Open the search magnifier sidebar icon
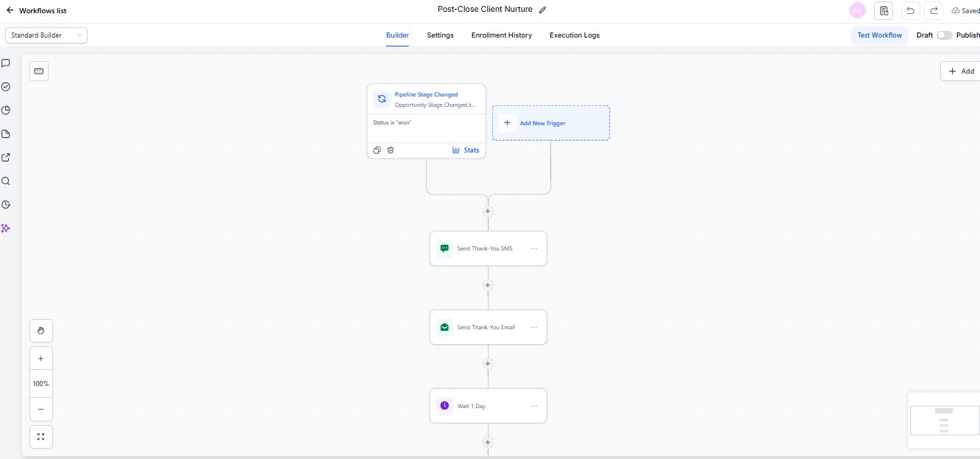The height and width of the screenshot is (459, 980). click(6, 181)
